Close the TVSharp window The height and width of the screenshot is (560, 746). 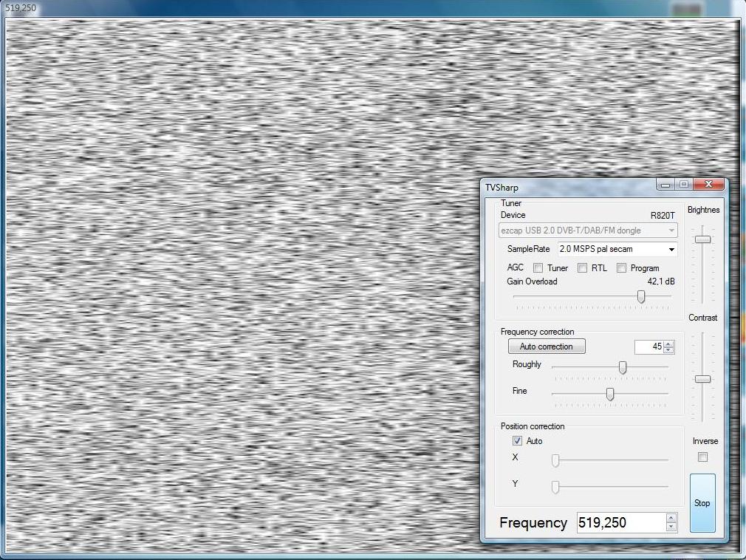click(x=708, y=184)
